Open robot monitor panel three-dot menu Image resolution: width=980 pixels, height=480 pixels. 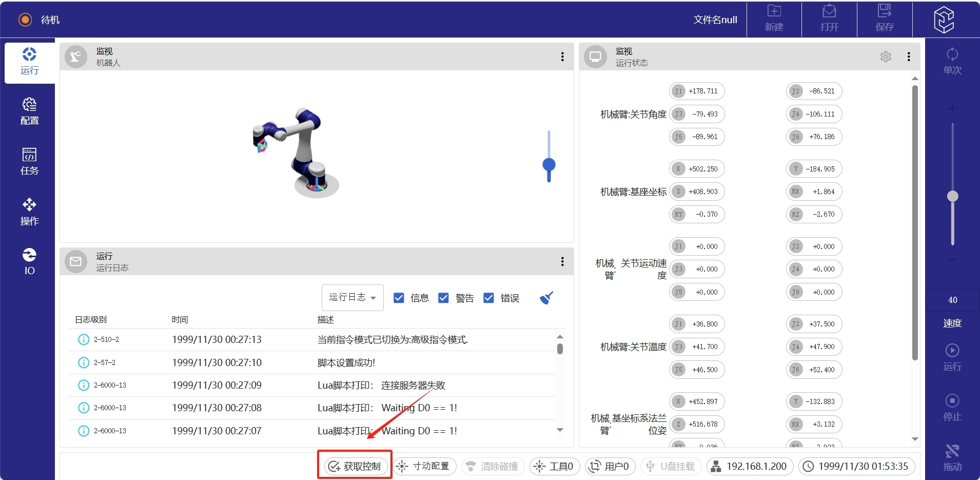click(562, 56)
